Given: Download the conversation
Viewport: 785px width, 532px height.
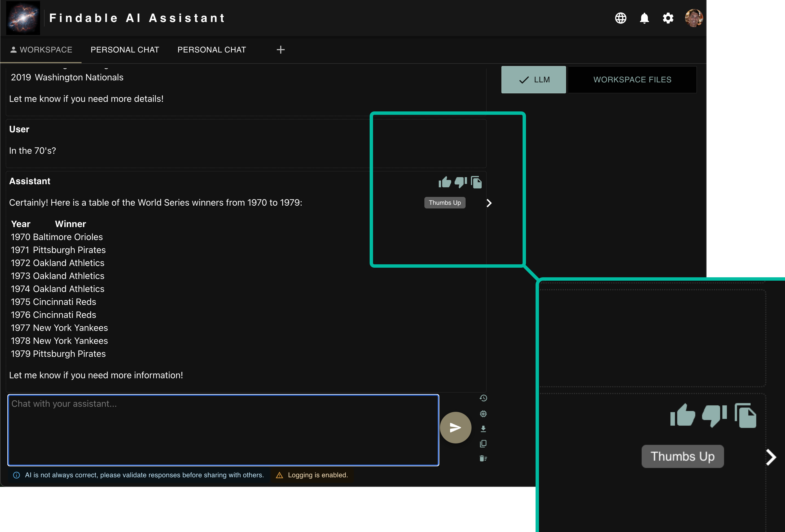Looking at the screenshot, I should tap(483, 429).
